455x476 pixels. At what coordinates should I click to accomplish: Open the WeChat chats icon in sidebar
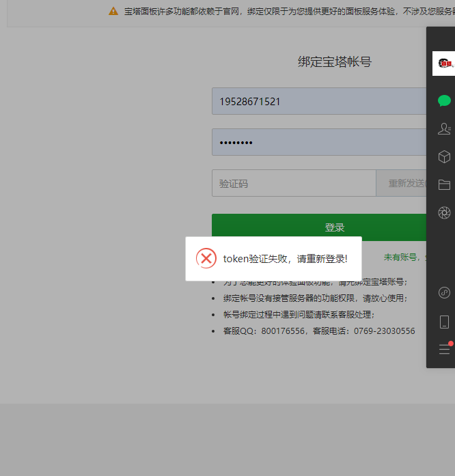pos(444,101)
